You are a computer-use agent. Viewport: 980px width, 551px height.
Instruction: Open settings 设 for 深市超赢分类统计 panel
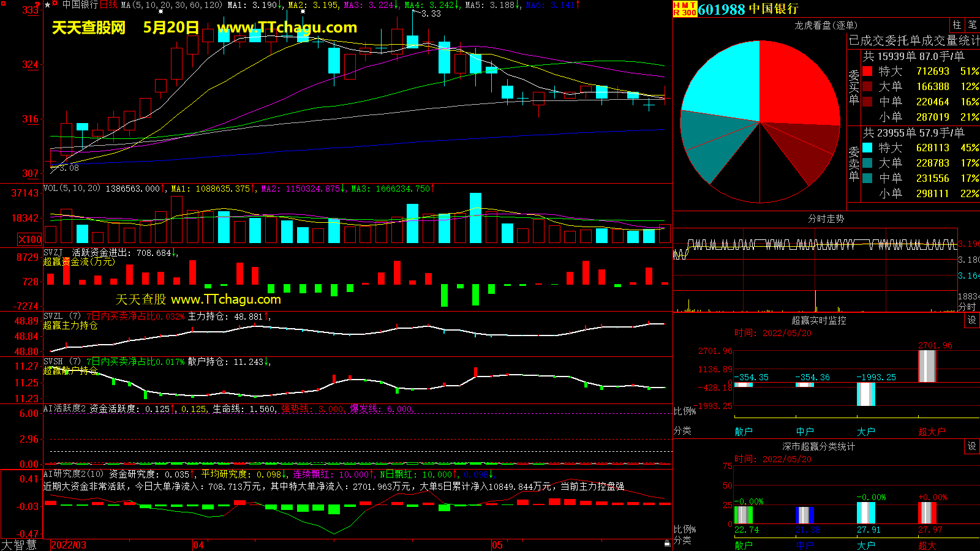[972, 446]
